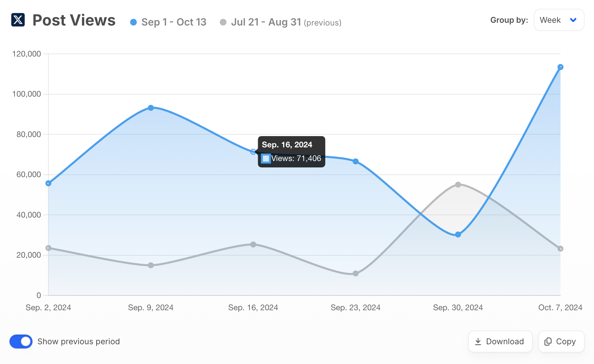This screenshot has height=364, width=594.
Task: Click the Copy button
Action: [561, 342]
